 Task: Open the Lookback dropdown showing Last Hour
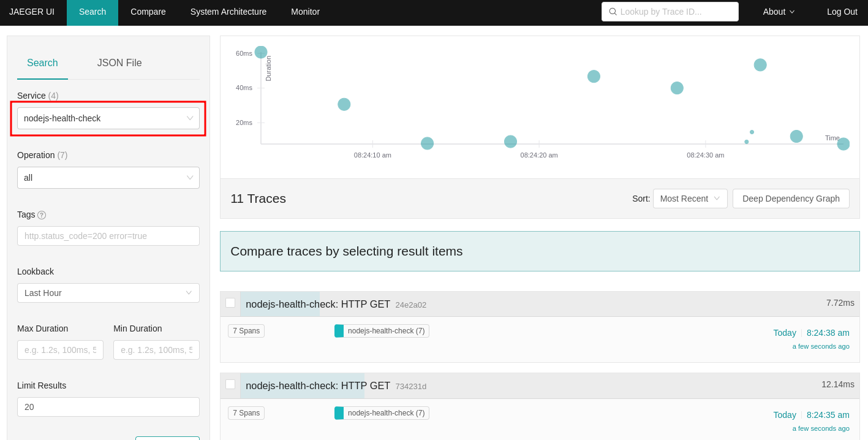108,293
